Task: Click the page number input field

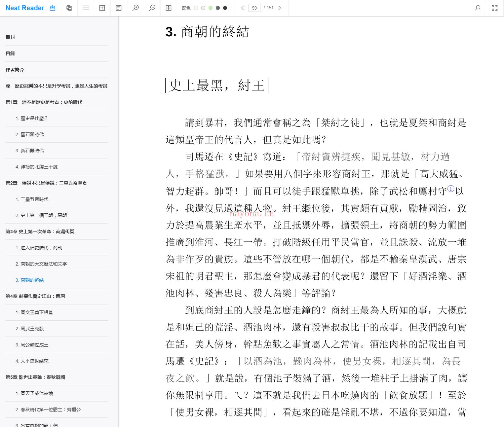Action: 254,8
